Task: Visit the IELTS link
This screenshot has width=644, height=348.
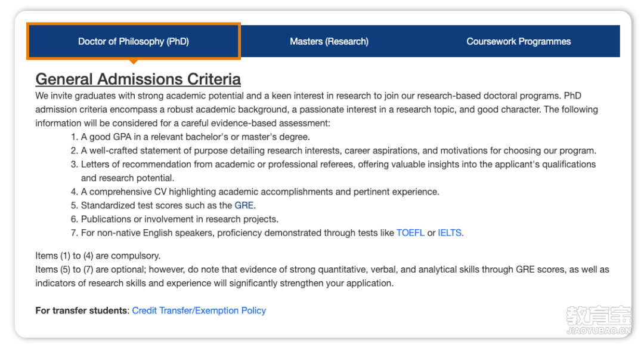Action: (x=450, y=233)
